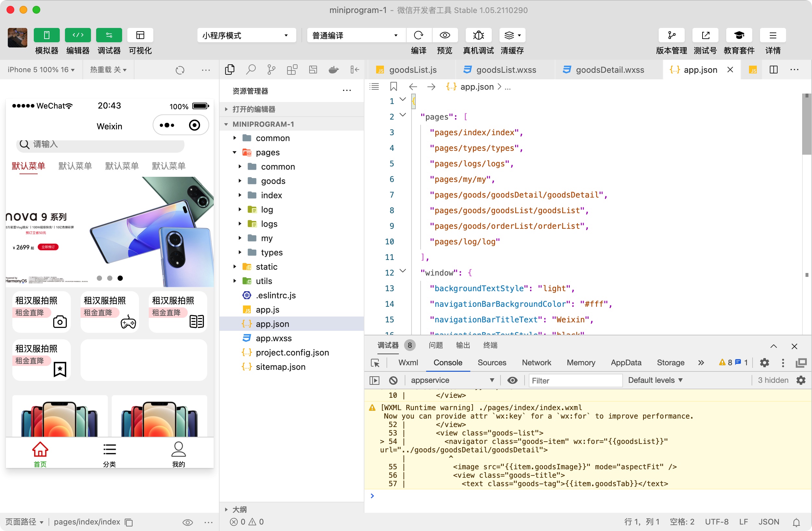
Task: Open the AppData devtools tab
Action: pos(626,362)
